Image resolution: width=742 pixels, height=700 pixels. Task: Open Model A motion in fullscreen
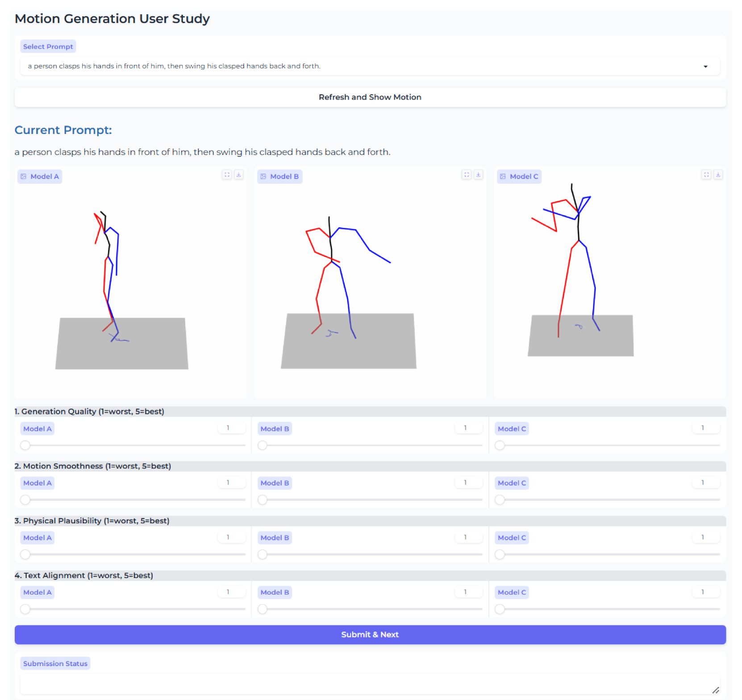click(227, 175)
